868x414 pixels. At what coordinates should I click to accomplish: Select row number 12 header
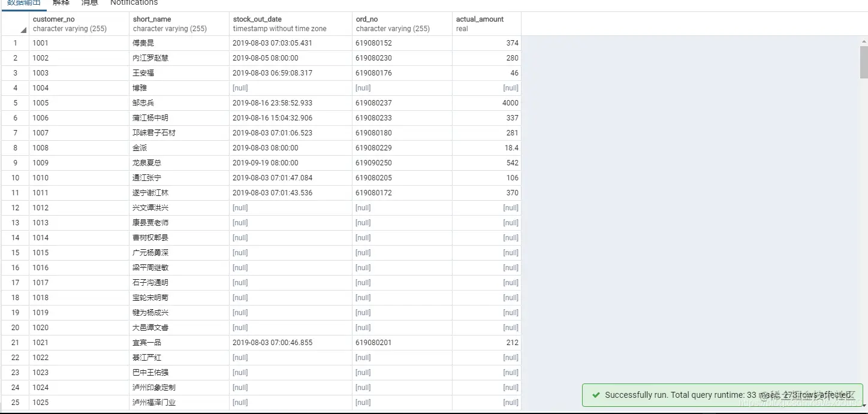point(15,208)
